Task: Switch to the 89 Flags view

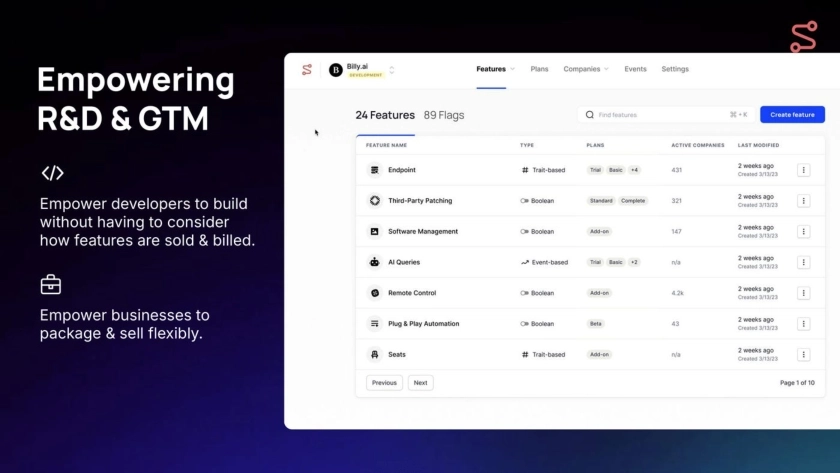Action: click(x=444, y=115)
